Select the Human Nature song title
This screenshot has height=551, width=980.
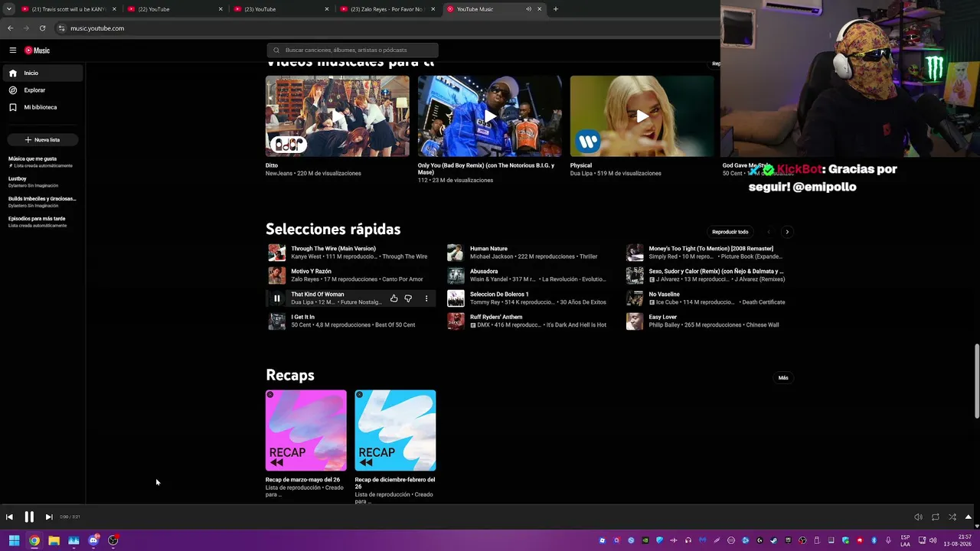[x=488, y=249]
